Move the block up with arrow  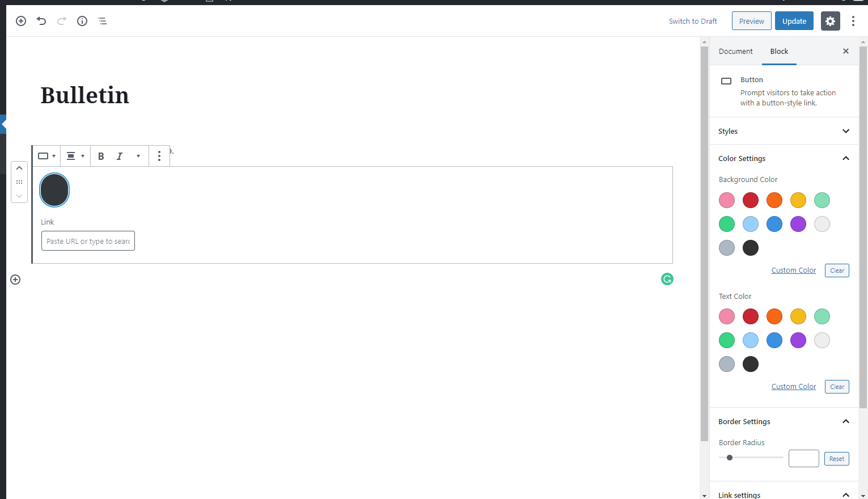tap(19, 168)
